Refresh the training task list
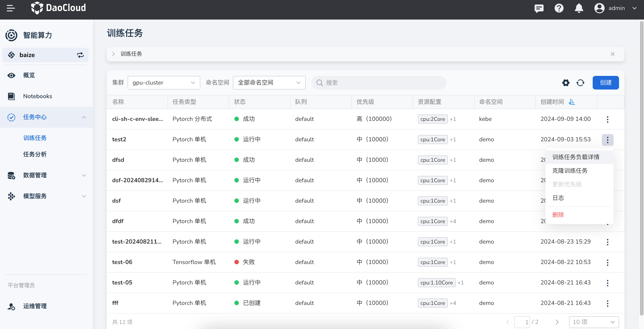The image size is (644, 329). tap(580, 82)
